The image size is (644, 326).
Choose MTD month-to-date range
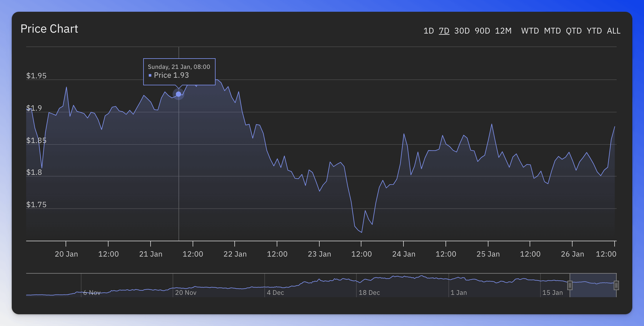coord(552,31)
